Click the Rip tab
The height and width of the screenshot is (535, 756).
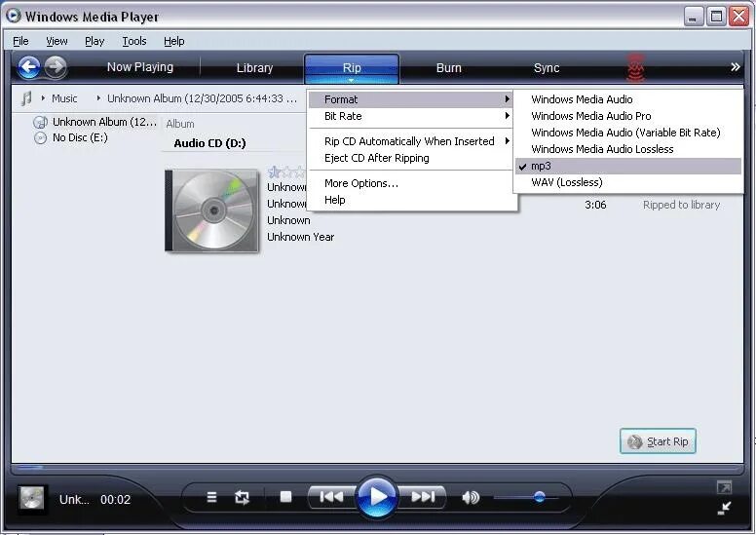point(352,66)
